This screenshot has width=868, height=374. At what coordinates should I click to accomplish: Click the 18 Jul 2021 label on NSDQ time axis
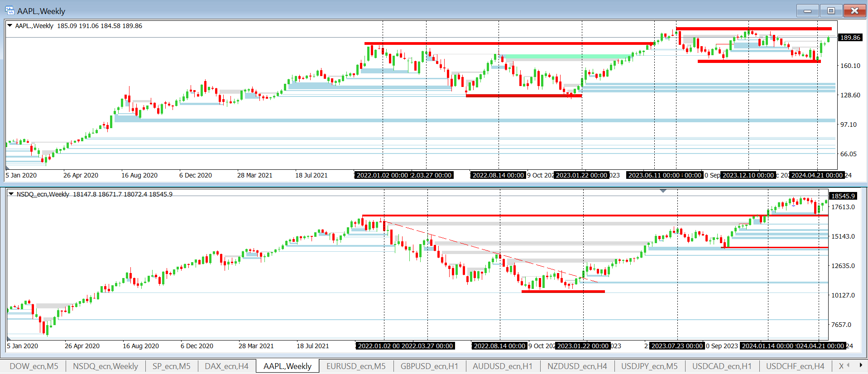tap(313, 346)
